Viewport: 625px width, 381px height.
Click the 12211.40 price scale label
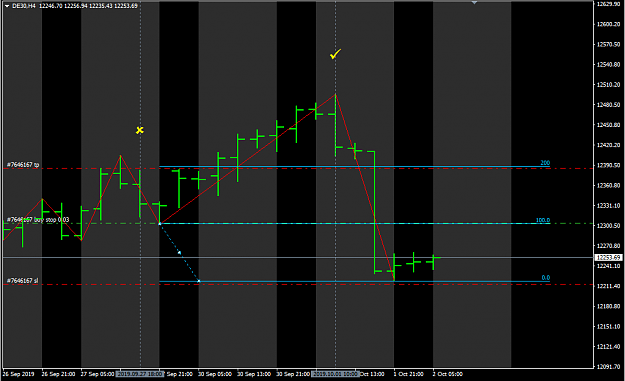(x=608, y=286)
